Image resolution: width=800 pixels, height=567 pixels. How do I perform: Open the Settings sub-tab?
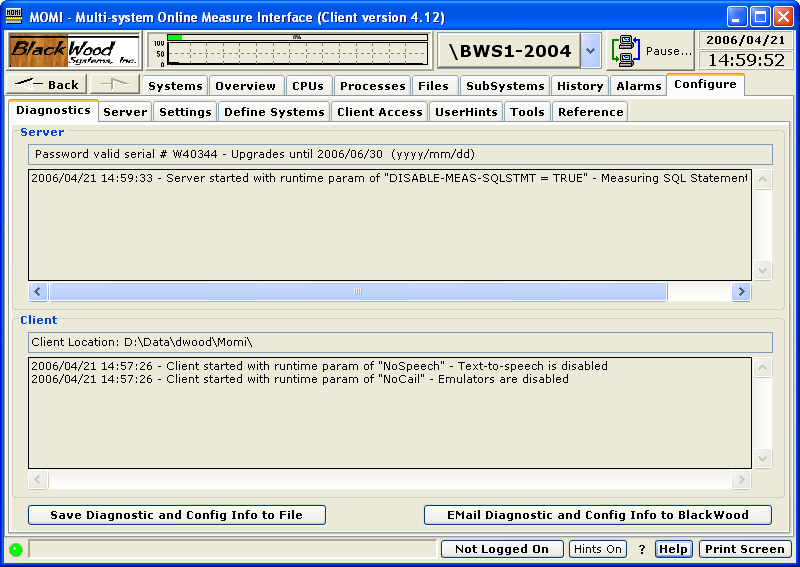(x=185, y=112)
